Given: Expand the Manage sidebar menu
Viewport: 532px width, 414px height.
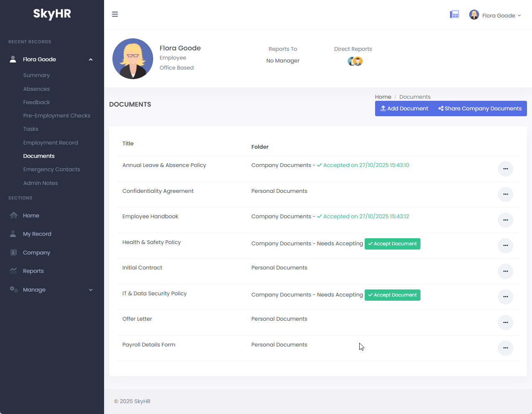Looking at the screenshot, I should coord(91,290).
